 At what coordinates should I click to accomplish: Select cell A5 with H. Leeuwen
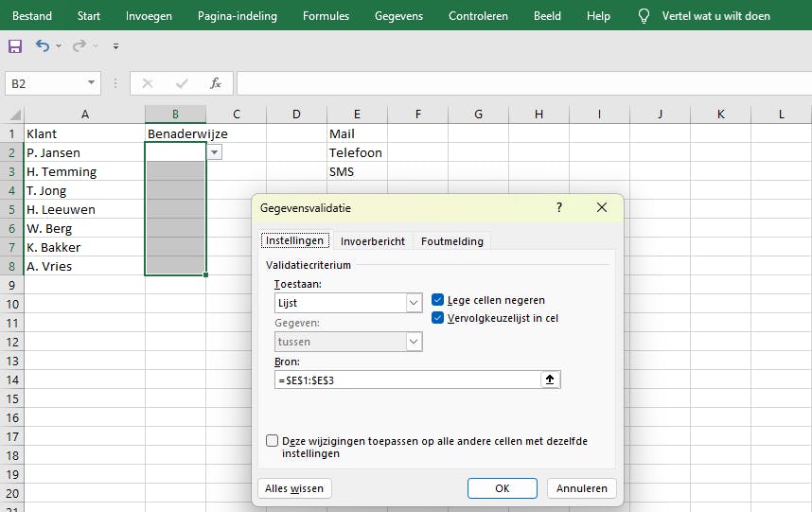84,209
